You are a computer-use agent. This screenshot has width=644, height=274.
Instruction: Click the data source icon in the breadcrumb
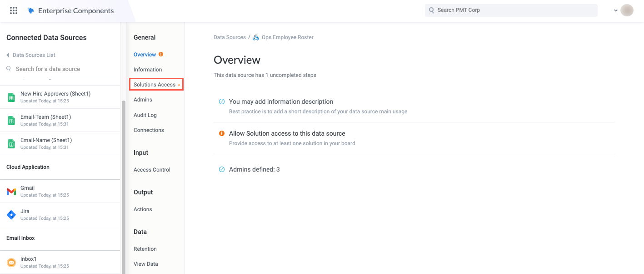[255, 37]
